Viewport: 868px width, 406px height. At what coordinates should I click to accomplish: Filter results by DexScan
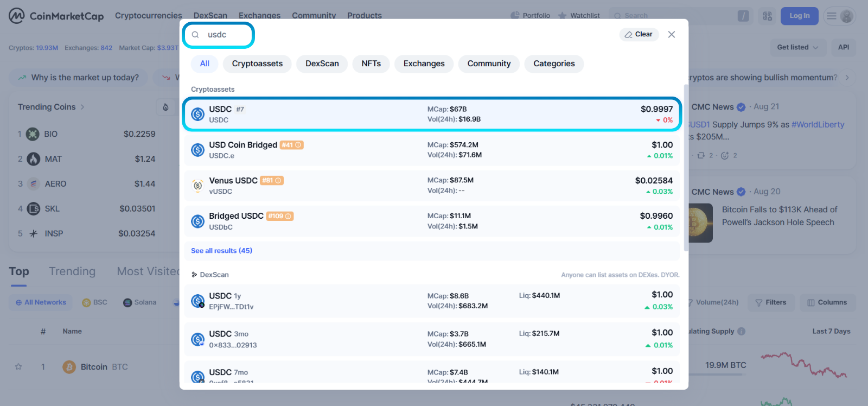(322, 64)
